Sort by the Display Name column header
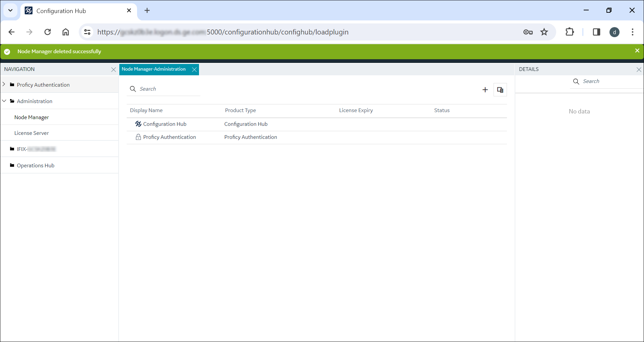The height and width of the screenshot is (342, 644). click(x=146, y=110)
